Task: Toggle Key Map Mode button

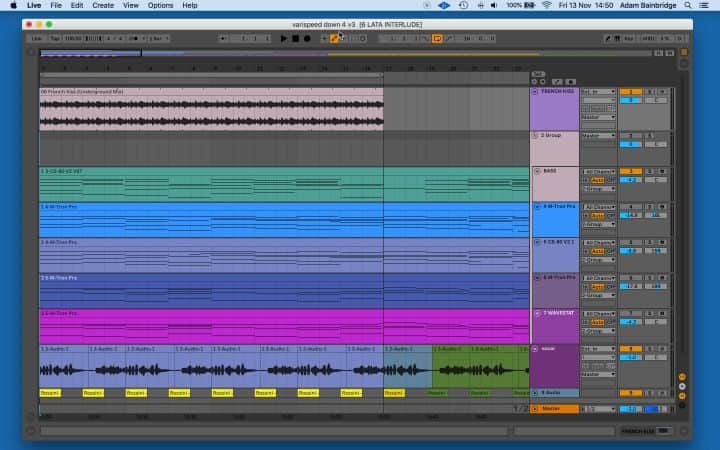Action: pyautogui.click(x=629, y=39)
